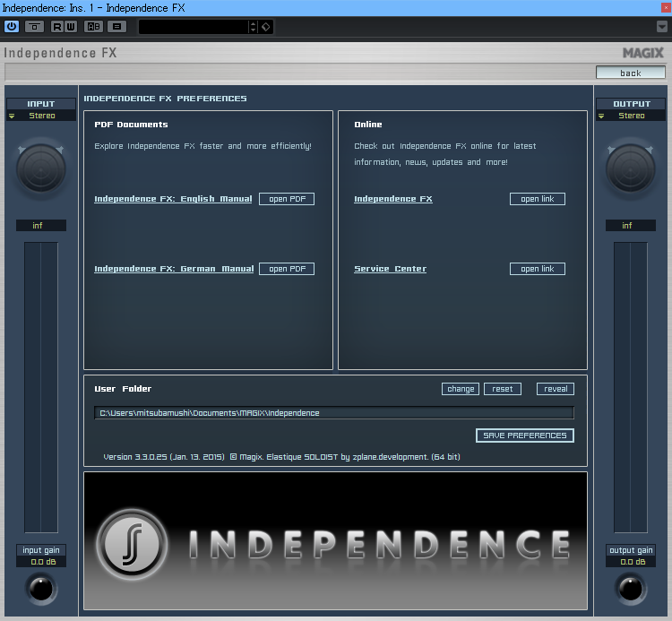672x621 pixels.
Task: Click the bypass effects icon next to power
Action: pyautogui.click(x=34, y=27)
